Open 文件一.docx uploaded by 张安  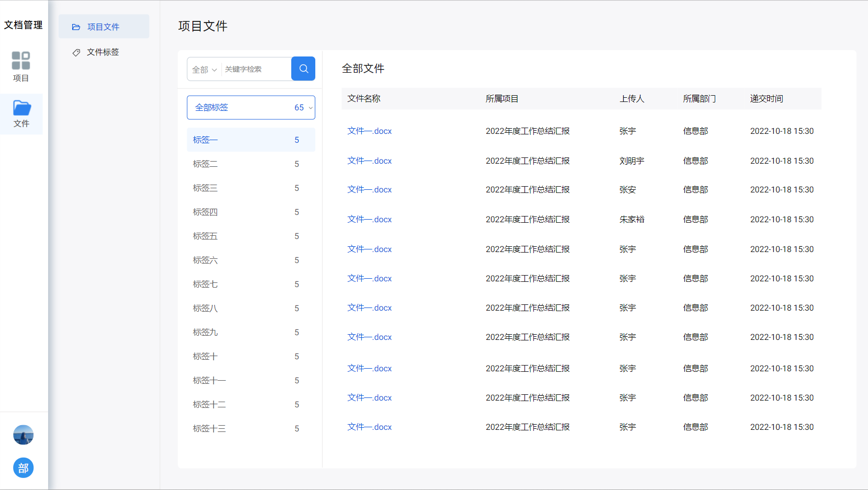click(x=369, y=189)
